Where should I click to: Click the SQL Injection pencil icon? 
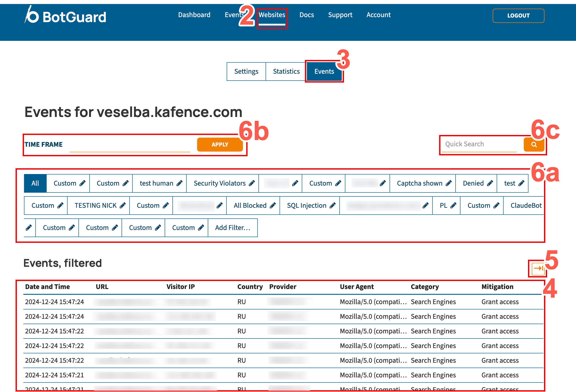click(x=333, y=206)
